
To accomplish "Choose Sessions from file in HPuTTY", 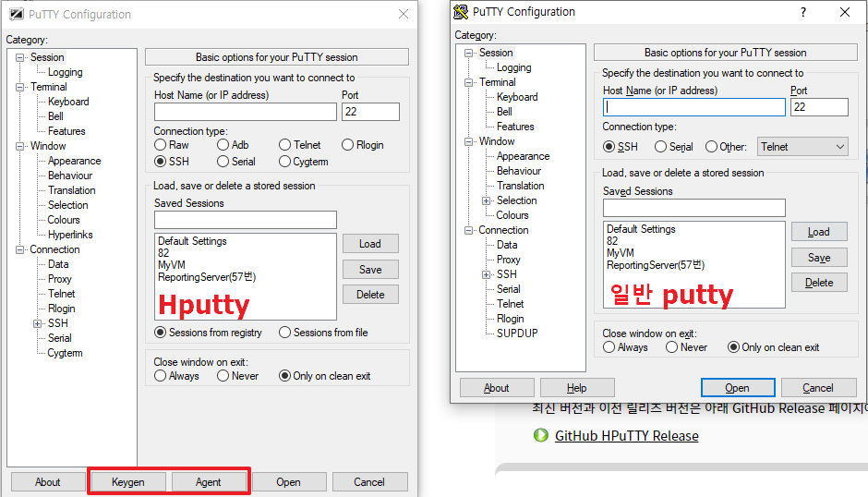I will (284, 333).
